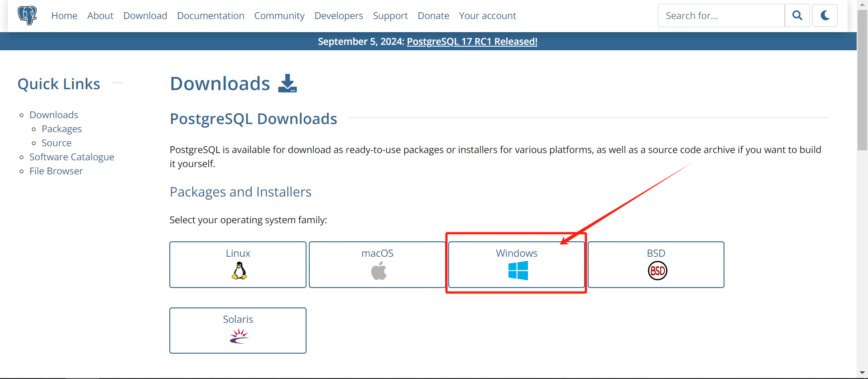The image size is (868, 379).
Task: Click the search magnifier button
Action: pyautogui.click(x=797, y=15)
